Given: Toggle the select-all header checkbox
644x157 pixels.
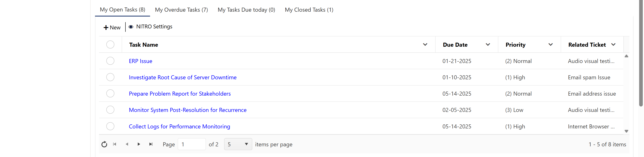Looking at the screenshot, I should point(110,45).
